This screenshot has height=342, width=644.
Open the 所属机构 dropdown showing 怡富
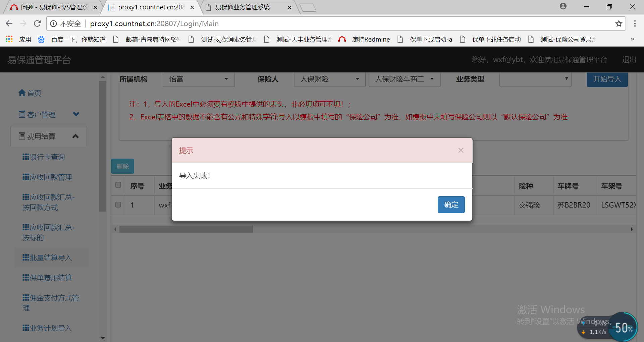click(199, 79)
